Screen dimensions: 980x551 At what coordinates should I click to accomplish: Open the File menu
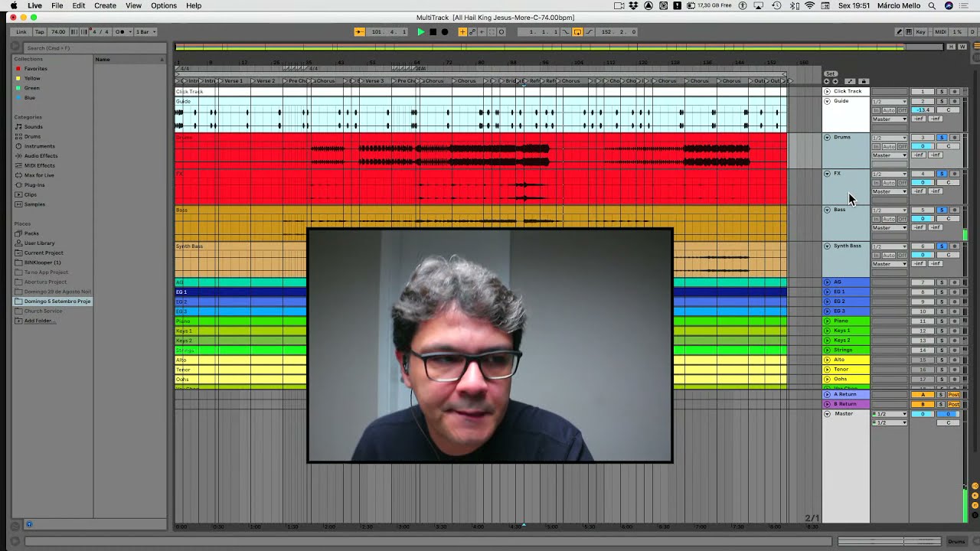[x=57, y=5]
